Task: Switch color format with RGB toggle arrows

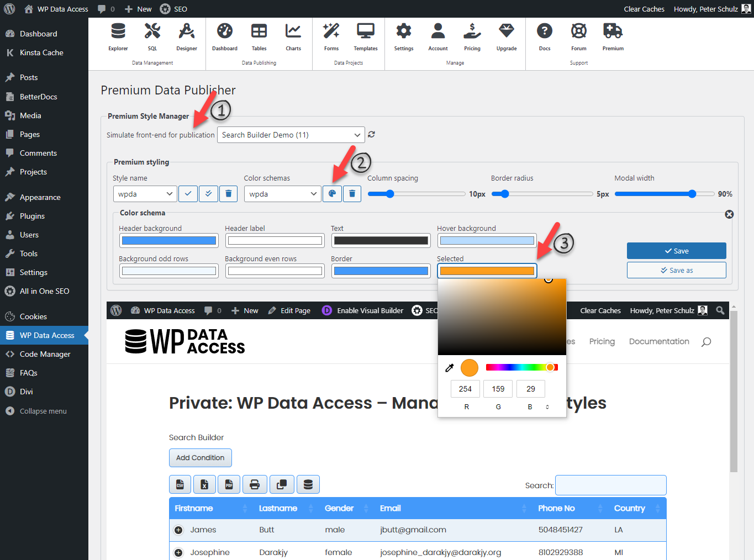Action: (x=547, y=407)
